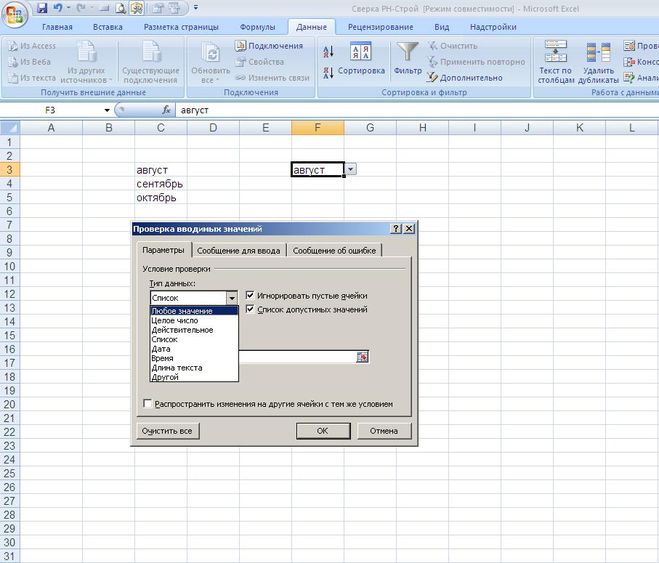Open cell F3 dropdown arrow
Image resolution: width=659 pixels, height=563 pixels.
[x=351, y=169]
